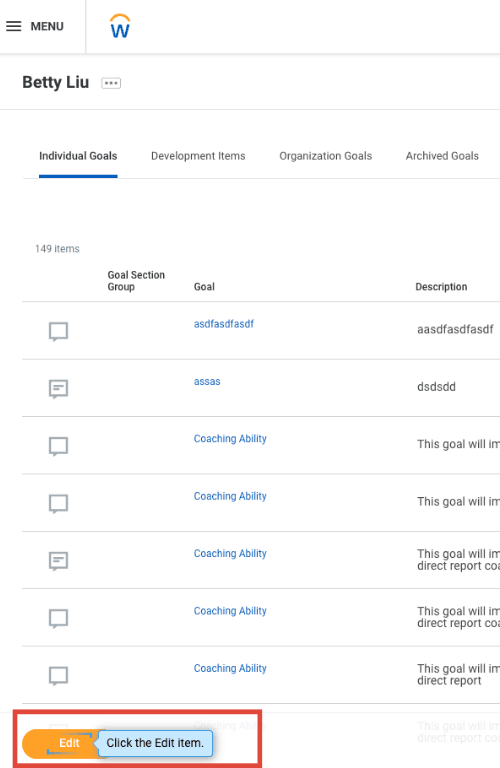Open the asdfasdfasdf goal link
This screenshot has width=500, height=768.
pos(224,324)
